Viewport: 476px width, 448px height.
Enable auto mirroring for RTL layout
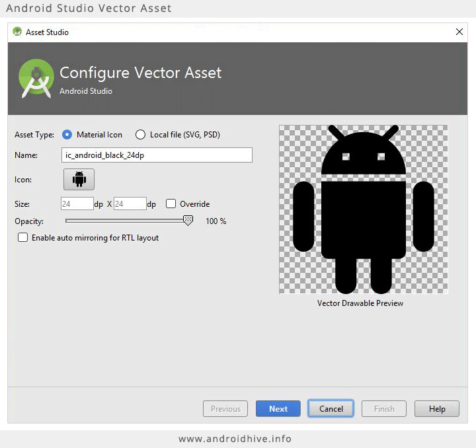click(x=22, y=237)
